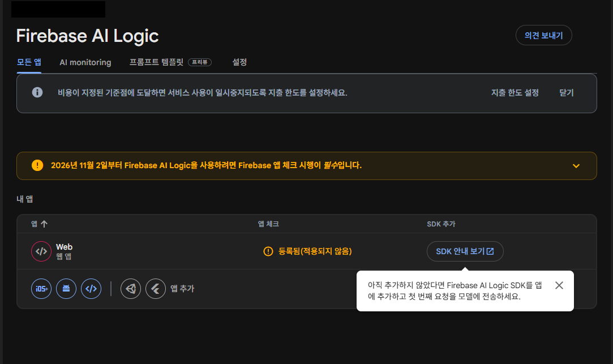Click the info icon in spending limit banner
Screen dimensions: 613x364
tap(37, 92)
